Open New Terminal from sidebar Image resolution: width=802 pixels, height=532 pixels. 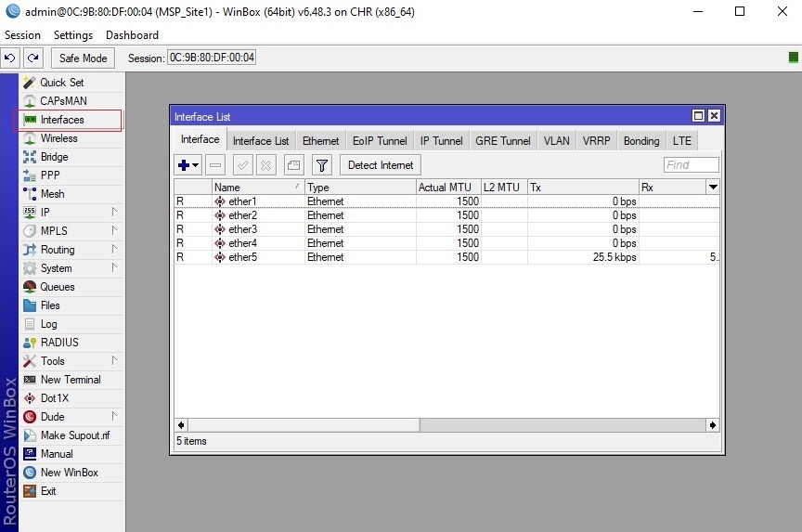click(72, 380)
